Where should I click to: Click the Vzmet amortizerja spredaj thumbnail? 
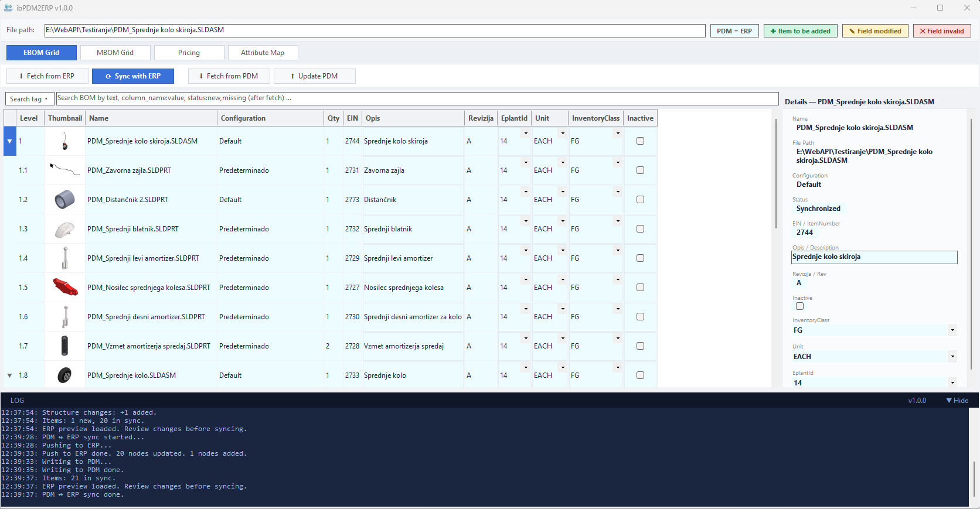point(64,346)
